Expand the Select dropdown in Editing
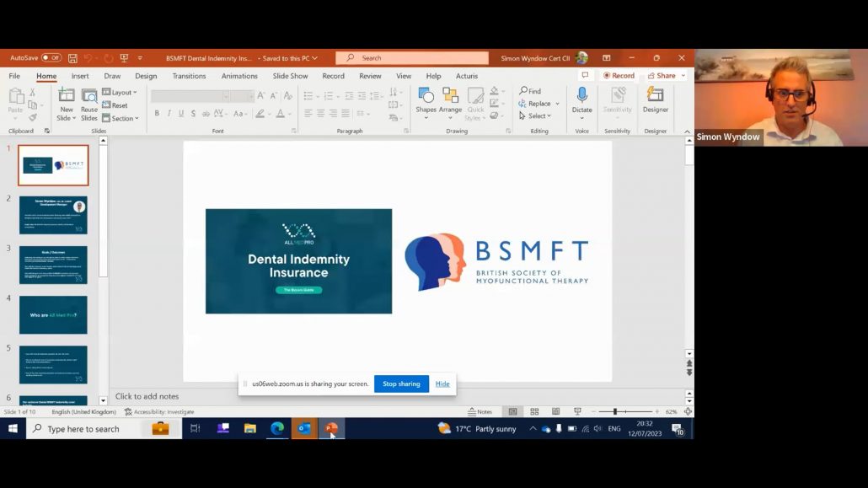 (536, 115)
